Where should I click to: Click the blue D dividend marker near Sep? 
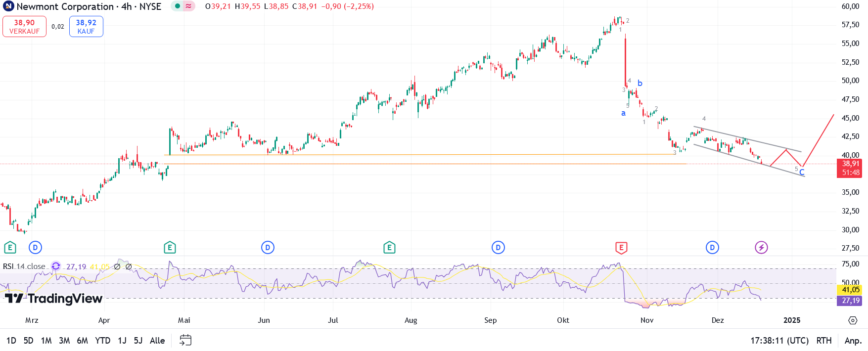pyautogui.click(x=498, y=248)
